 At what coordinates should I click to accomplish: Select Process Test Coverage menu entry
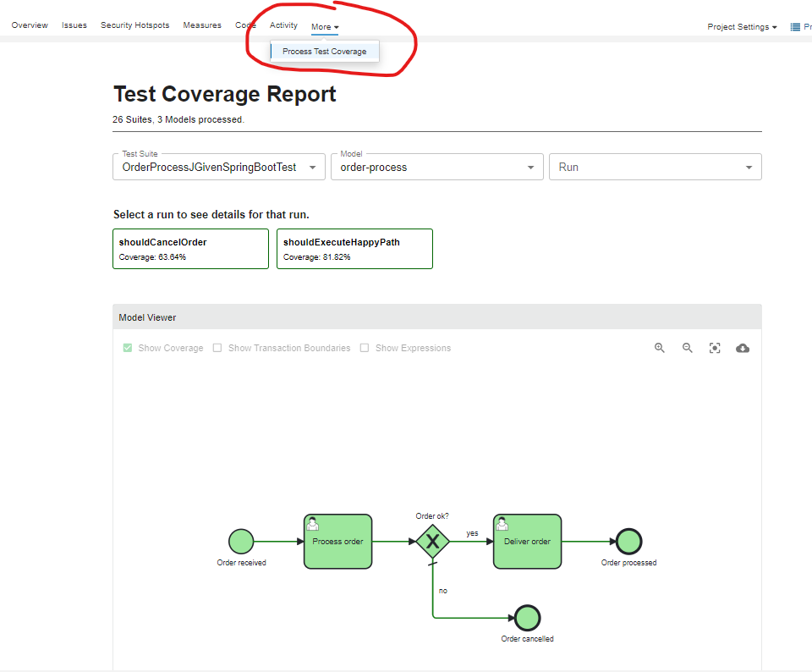pyautogui.click(x=325, y=52)
